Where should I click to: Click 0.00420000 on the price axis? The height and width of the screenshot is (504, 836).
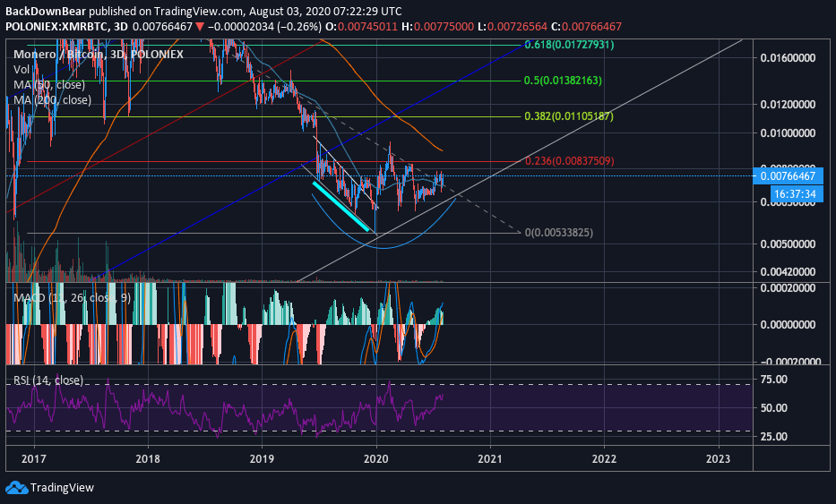[x=788, y=272]
